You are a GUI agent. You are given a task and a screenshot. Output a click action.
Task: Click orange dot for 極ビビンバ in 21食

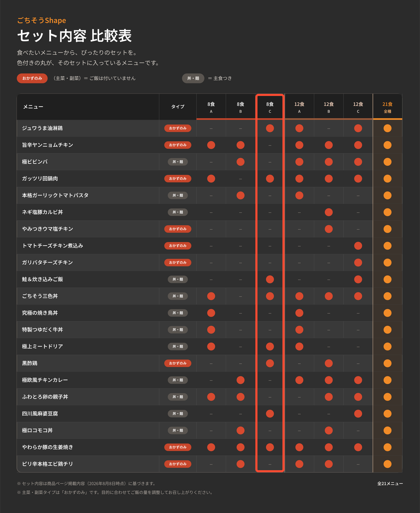pos(388,162)
